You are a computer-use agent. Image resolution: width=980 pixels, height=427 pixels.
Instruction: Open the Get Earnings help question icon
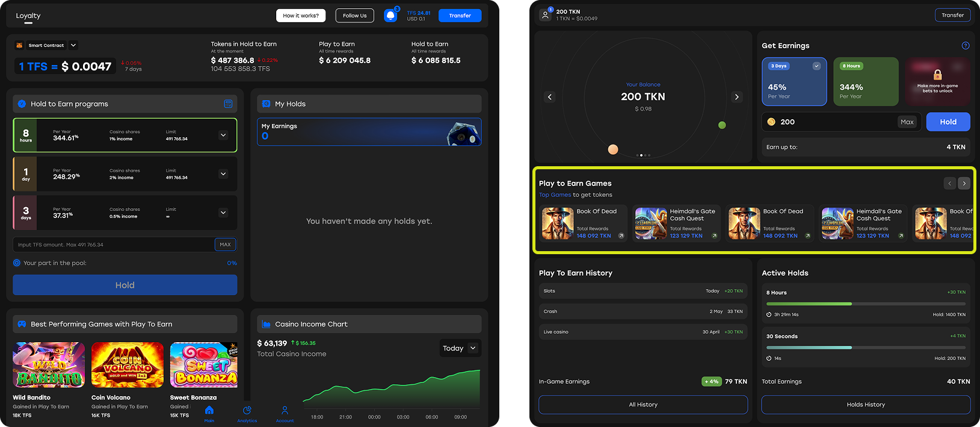pyautogui.click(x=965, y=46)
